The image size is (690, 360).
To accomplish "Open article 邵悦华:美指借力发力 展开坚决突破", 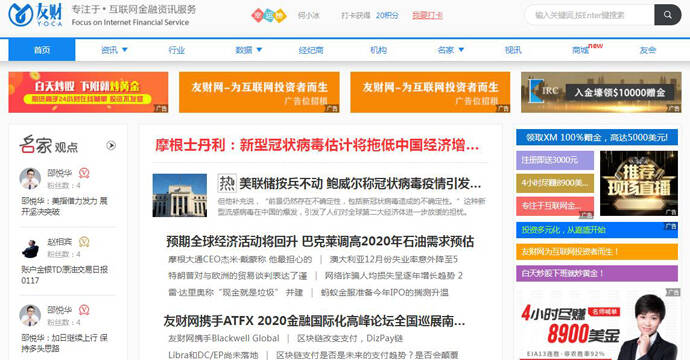I will (64, 206).
